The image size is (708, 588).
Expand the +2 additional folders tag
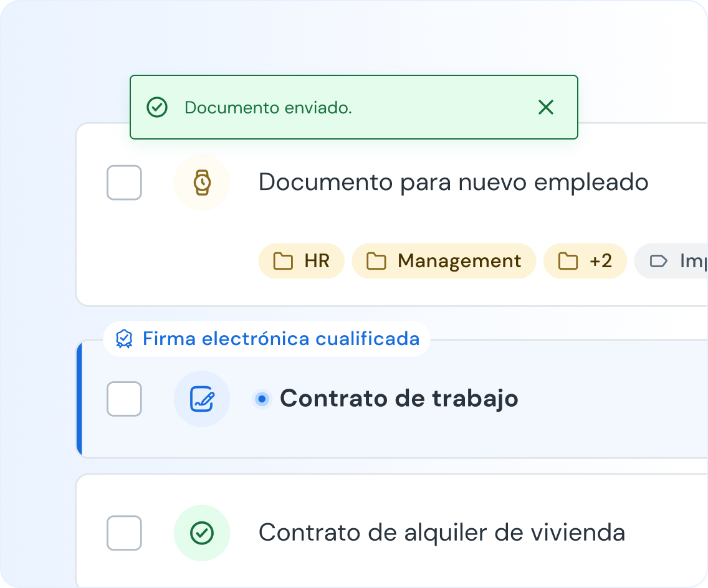(585, 261)
